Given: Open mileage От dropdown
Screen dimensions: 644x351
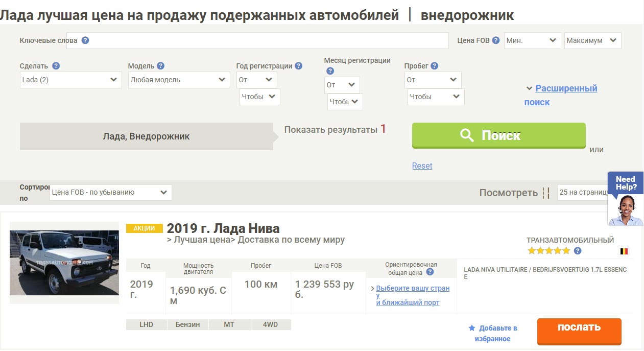Looking at the screenshot, I should tap(433, 80).
